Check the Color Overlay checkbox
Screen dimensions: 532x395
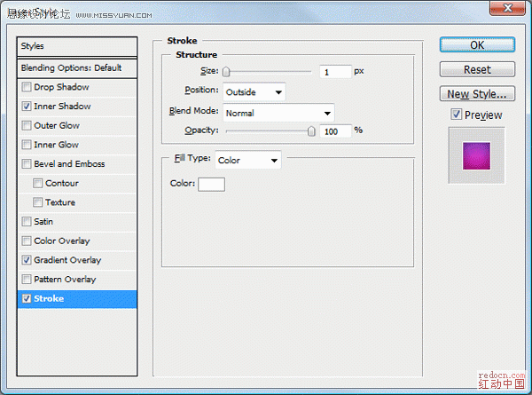[x=26, y=241]
